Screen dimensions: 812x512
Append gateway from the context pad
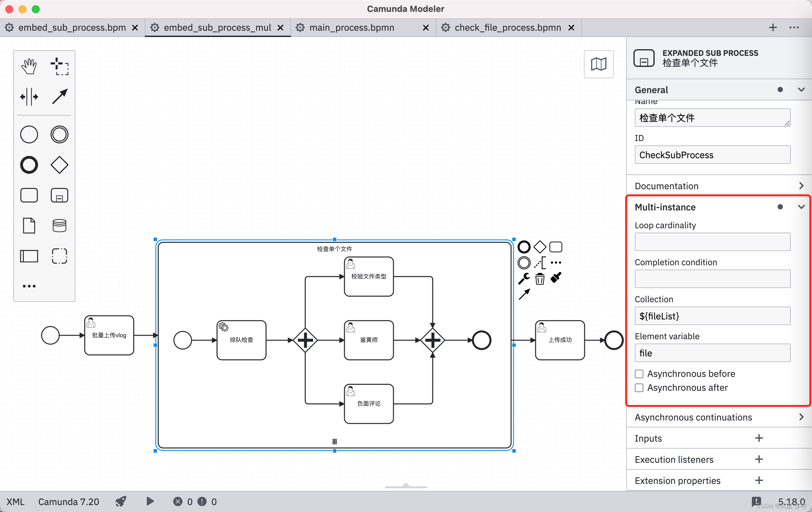click(x=540, y=247)
